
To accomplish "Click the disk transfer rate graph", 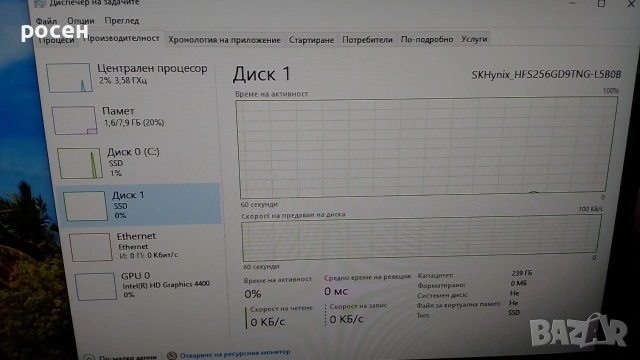I will pyautogui.click(x=421, y=238).
